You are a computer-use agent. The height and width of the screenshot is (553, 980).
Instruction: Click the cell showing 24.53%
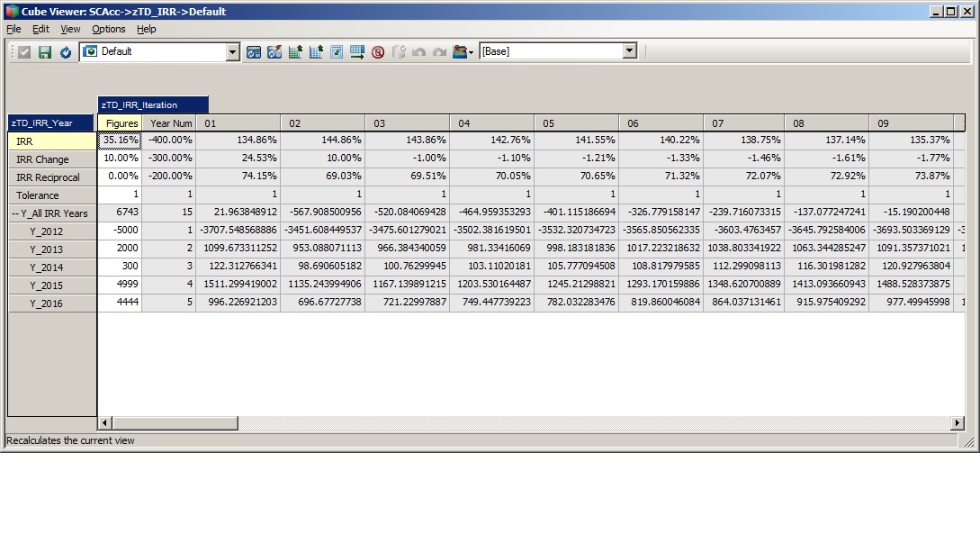[238, 159]
